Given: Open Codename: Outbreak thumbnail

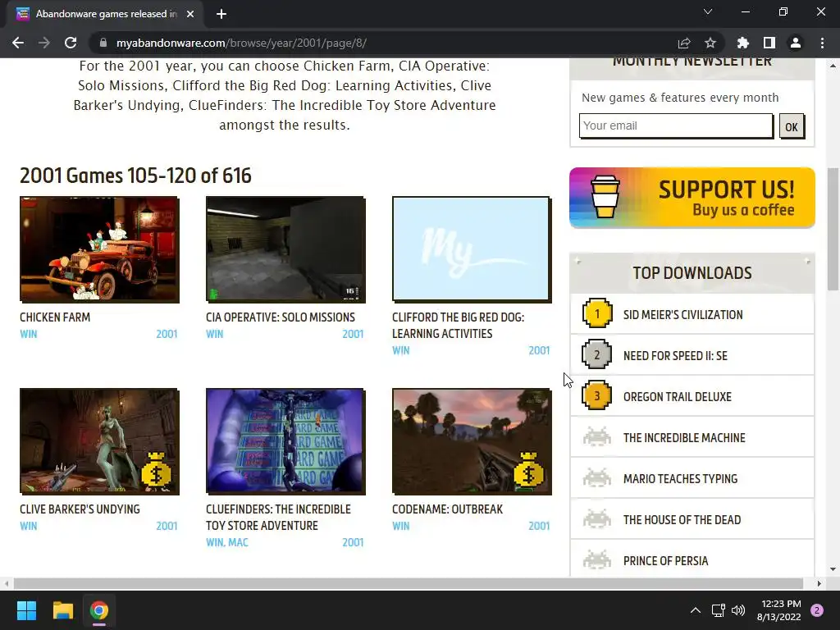Looking at the screenshot, I should click(x=472, y=441).
